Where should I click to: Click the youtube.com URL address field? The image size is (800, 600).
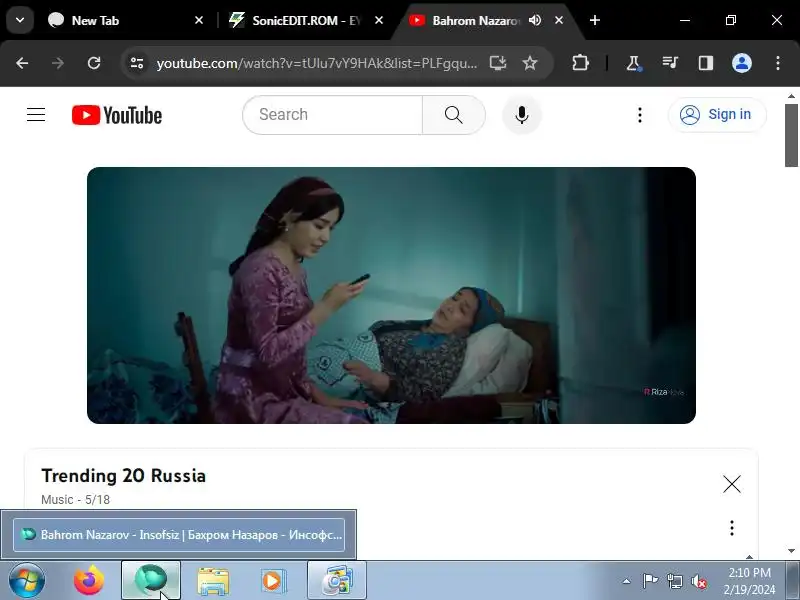pyautogui.click(x=317, y=63)
